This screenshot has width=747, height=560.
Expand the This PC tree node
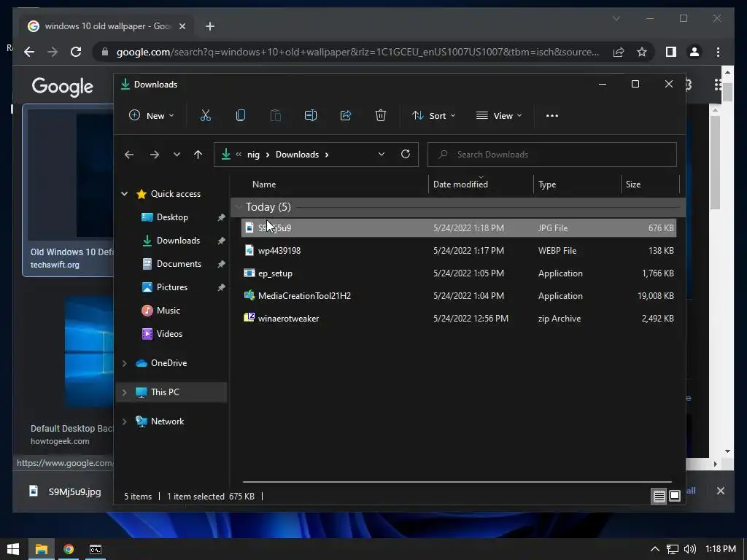[124, 392]
